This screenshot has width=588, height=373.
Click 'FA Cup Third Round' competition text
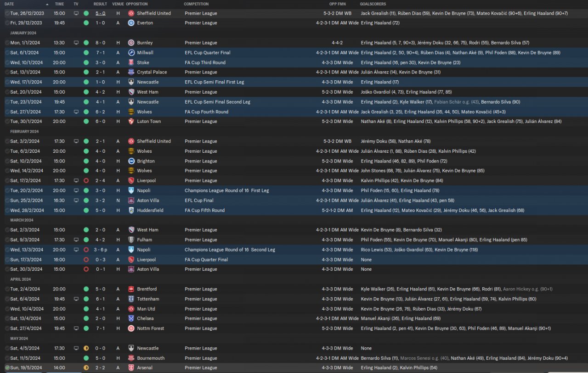click(x=205, y=62)
